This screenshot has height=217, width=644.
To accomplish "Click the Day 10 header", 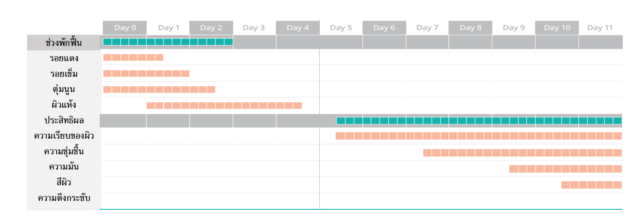I will click(557, 28).
